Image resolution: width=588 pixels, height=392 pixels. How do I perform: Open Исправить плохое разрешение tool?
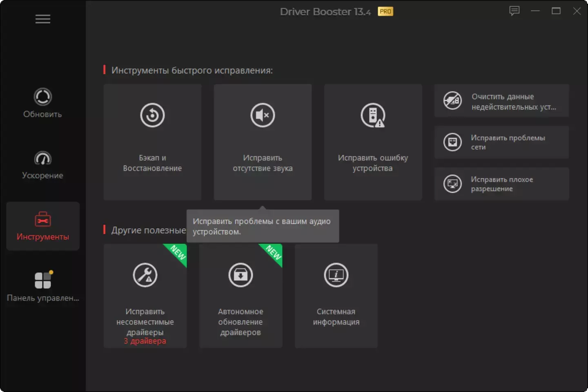(x=501, y=184)
